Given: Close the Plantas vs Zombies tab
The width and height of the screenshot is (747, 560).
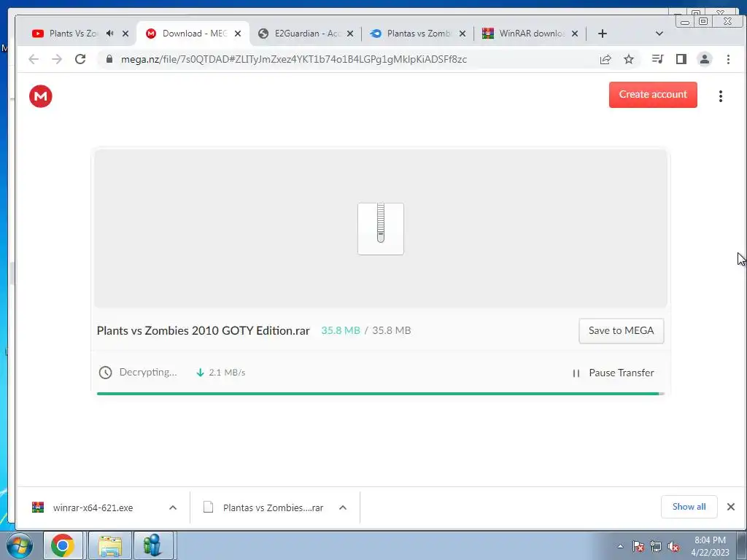Looking at the screenshot, I should point(462,34).
